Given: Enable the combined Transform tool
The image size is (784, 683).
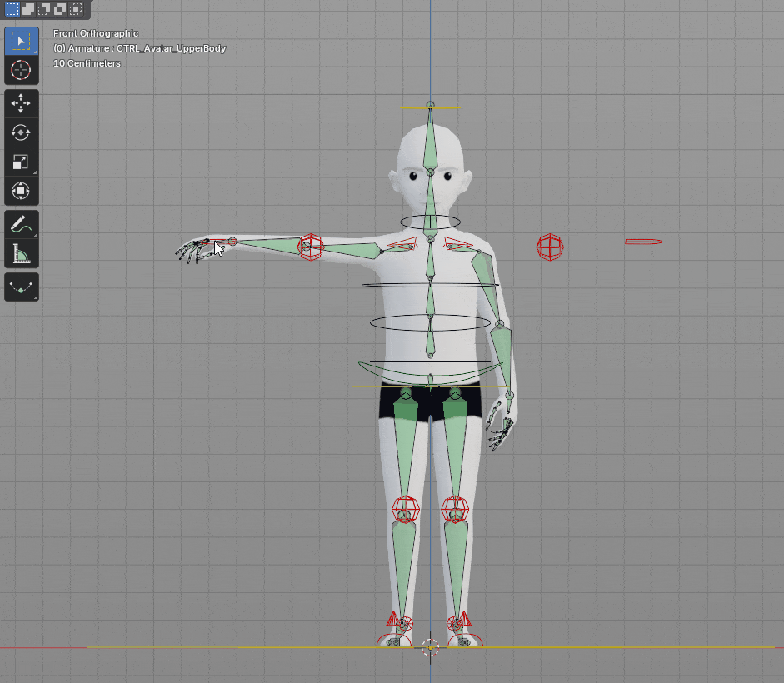Looking at the screenshot, I should click(21, 191).
